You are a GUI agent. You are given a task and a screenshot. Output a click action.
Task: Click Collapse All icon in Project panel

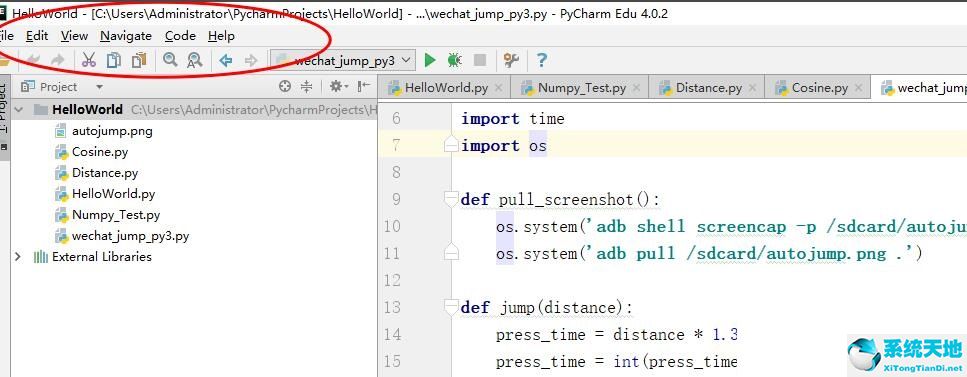[307, 86]
